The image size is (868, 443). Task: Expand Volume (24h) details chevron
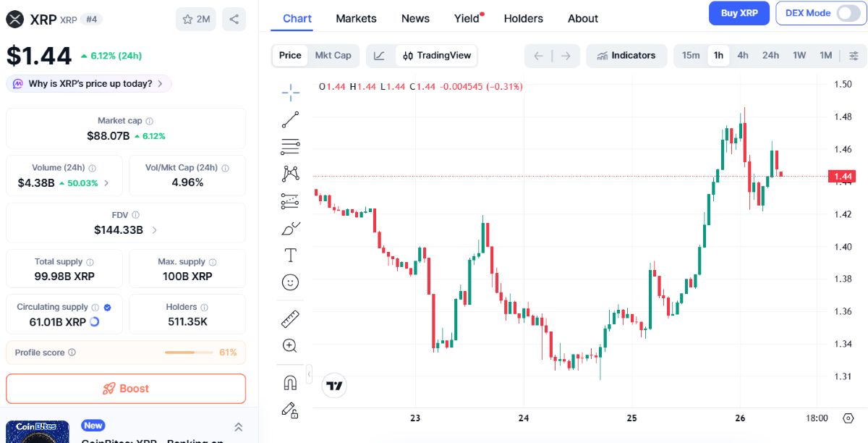(107, 183)
